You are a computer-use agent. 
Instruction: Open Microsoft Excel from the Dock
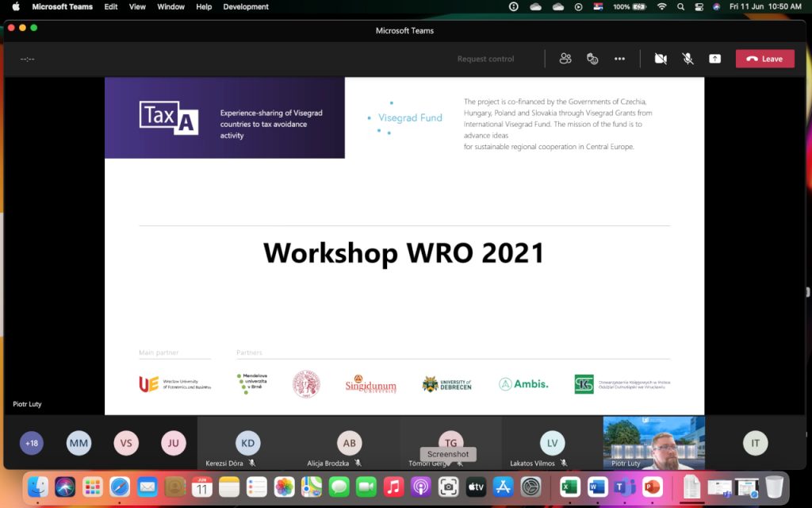(569, 487)
